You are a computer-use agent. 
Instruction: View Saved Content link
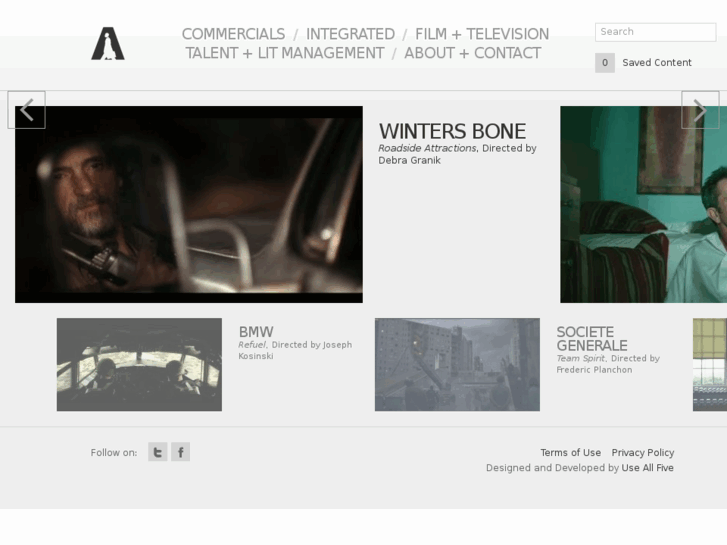pos(657,63)
